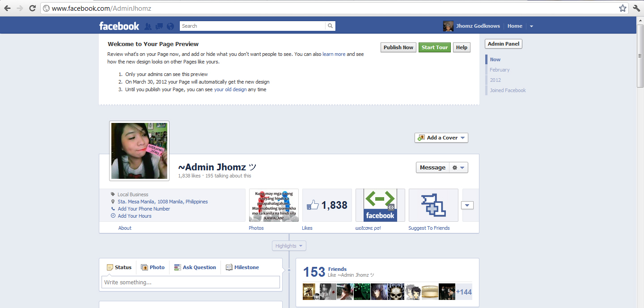Select Now in the timeline navigator

coord(495,59)
